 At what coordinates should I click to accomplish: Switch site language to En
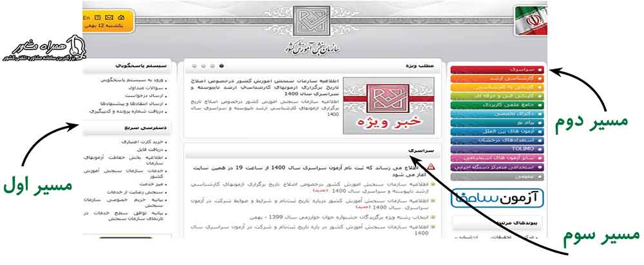[86, 18]
